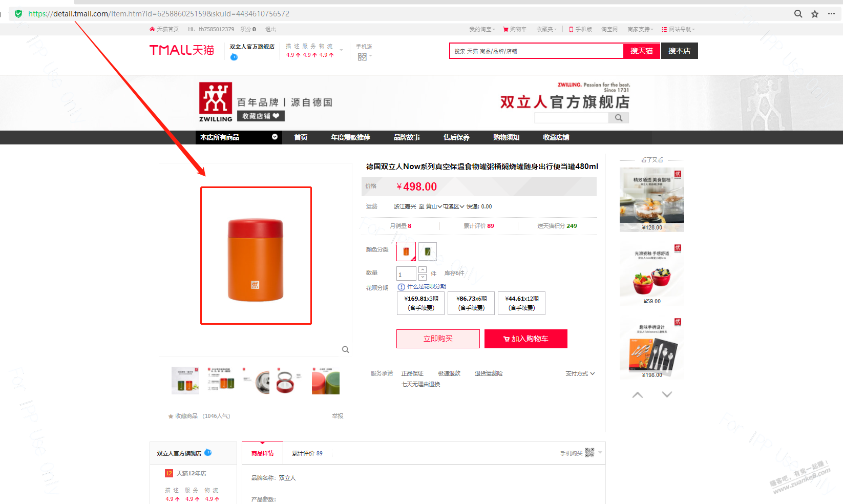
Task: Open 手机版 mobile version link
Action: 580,29
